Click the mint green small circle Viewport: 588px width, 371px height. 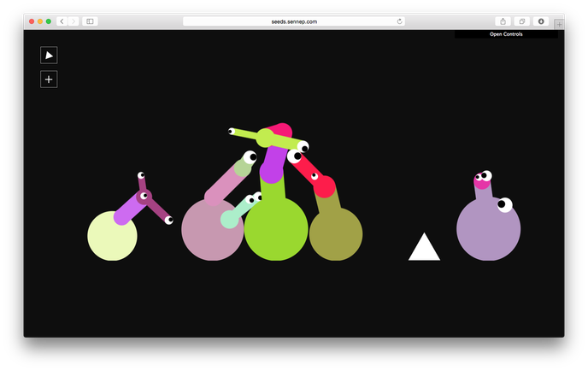(x=229, y=219)
